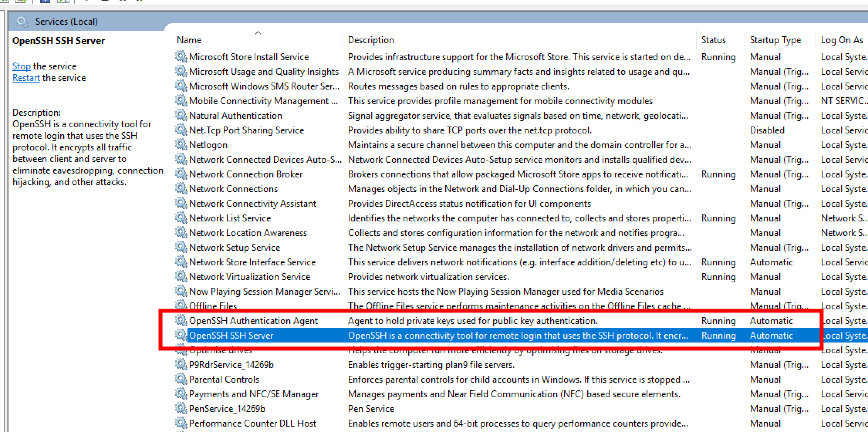The width and height of the screenshot is (868, 432).
Task: Select Payments and NFC/SE Manager service
Action: tap(253, 394)
